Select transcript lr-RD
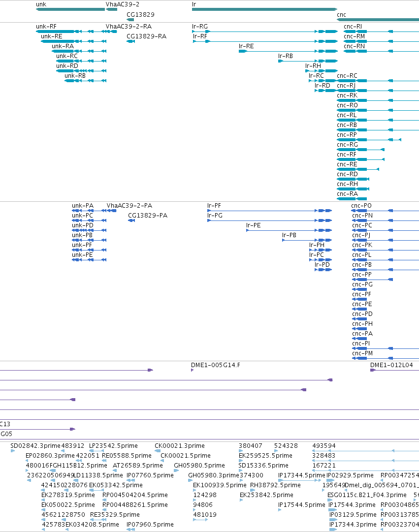The height and width of the screenshot is (532, 419). coord(325,91)
